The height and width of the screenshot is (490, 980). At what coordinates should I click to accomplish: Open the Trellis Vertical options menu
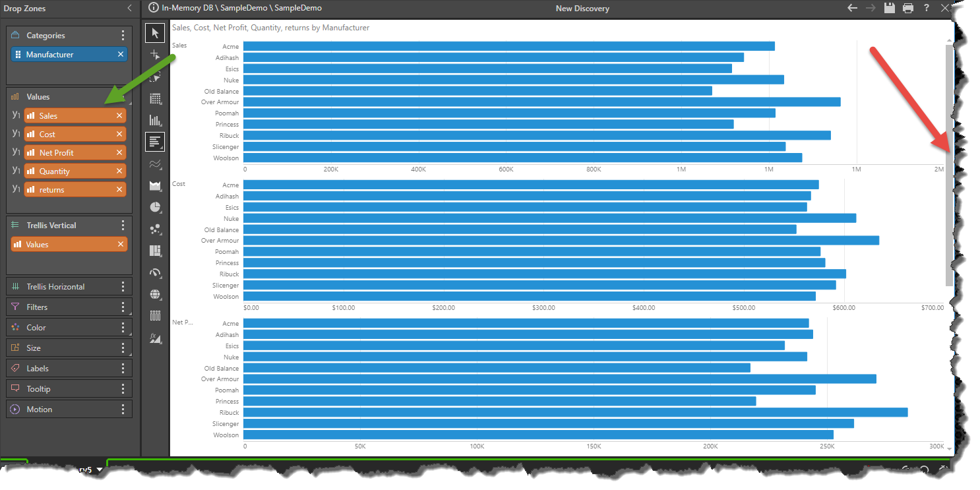click(x=123, y=226)
